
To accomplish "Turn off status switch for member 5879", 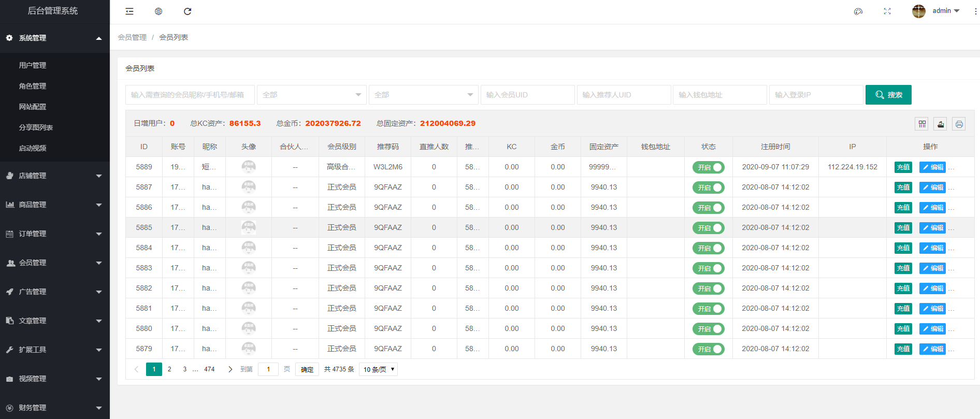I will 708,349.
